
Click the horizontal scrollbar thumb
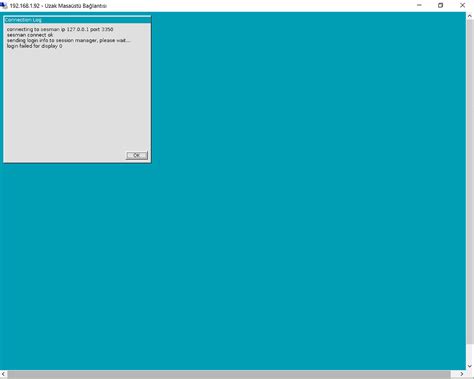click(229, 374)
